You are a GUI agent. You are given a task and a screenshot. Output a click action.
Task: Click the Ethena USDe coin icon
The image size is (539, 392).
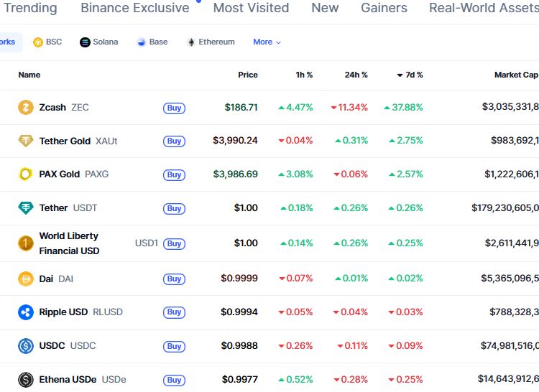26,380
